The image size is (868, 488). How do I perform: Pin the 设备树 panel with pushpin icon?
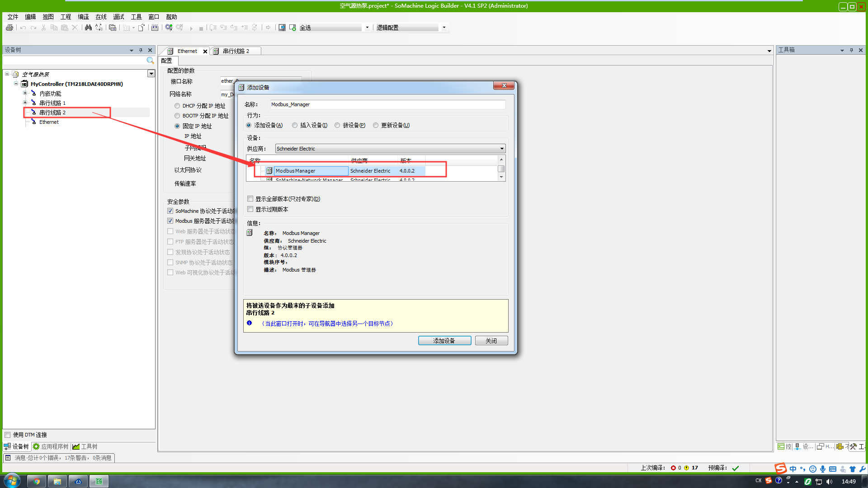coord(141,50)
